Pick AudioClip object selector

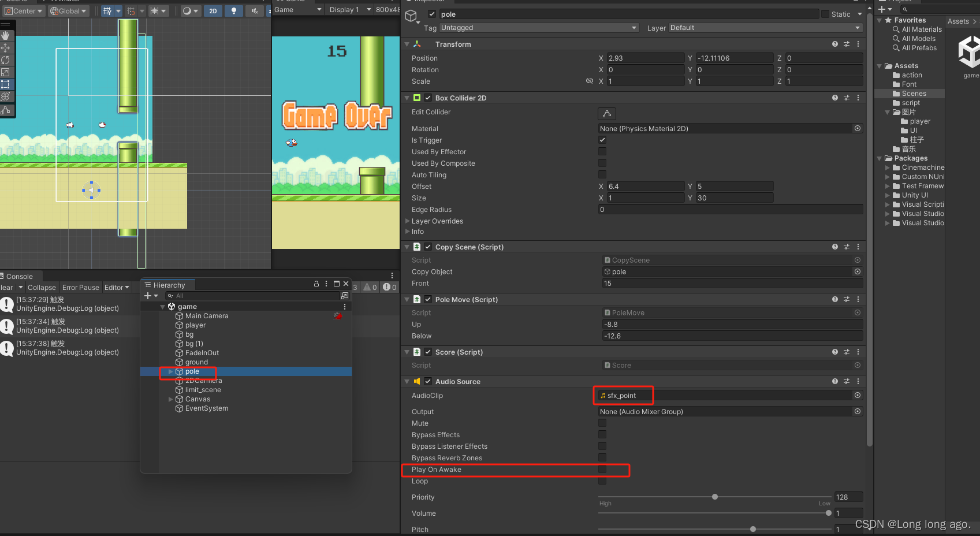tap(858, 395)
